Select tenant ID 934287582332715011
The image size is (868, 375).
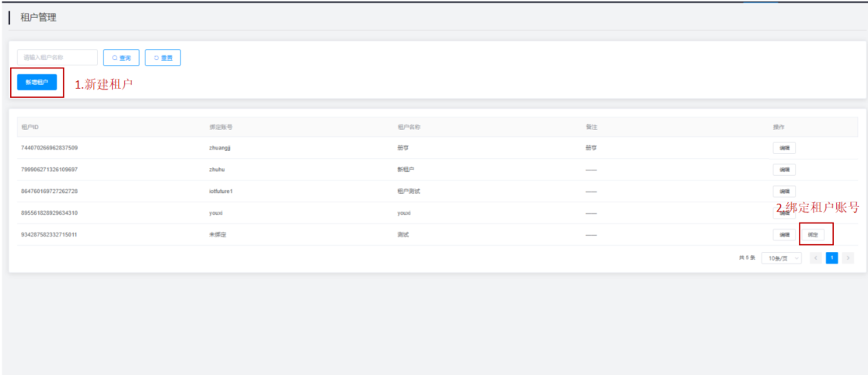pos(49,234)
